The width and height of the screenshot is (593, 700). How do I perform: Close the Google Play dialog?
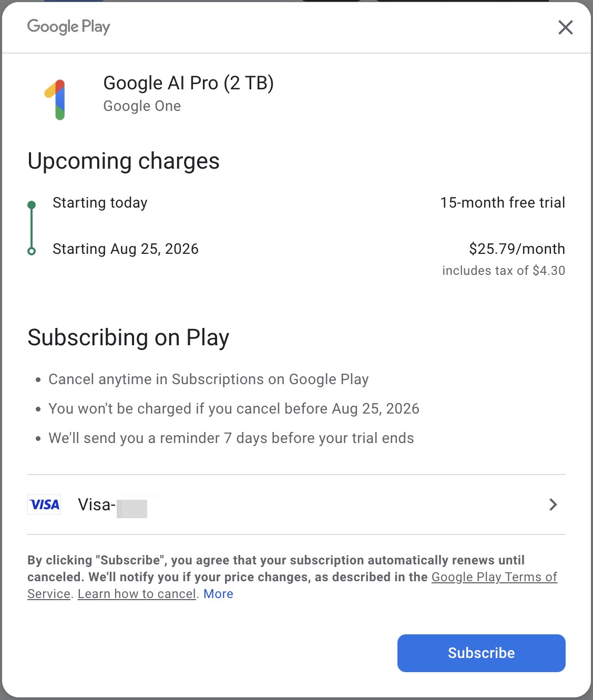[x=565, y=27]
